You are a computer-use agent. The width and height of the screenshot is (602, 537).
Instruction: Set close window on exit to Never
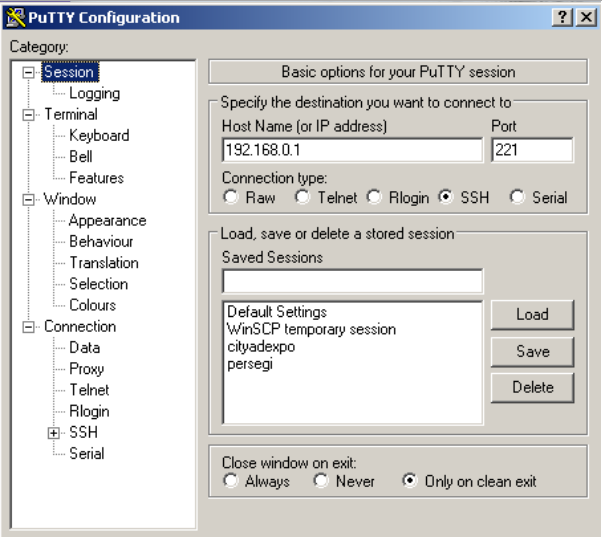321,481
